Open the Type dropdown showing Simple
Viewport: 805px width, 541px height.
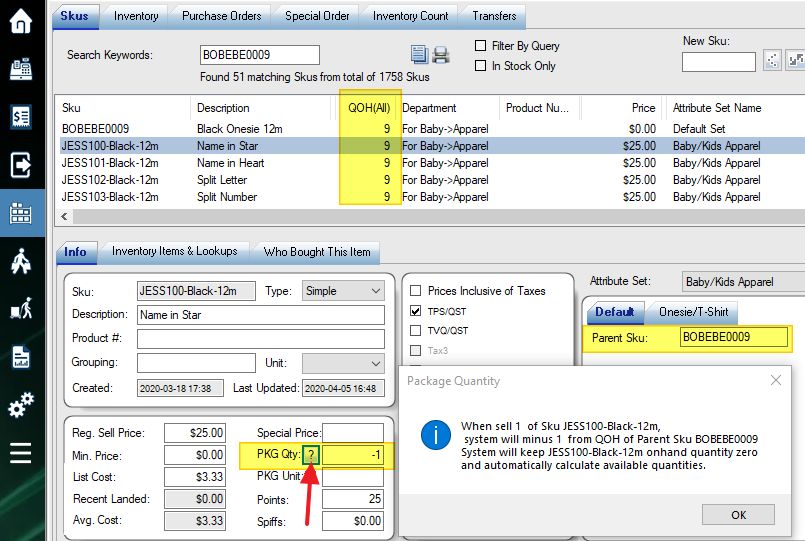pos(343,291)
